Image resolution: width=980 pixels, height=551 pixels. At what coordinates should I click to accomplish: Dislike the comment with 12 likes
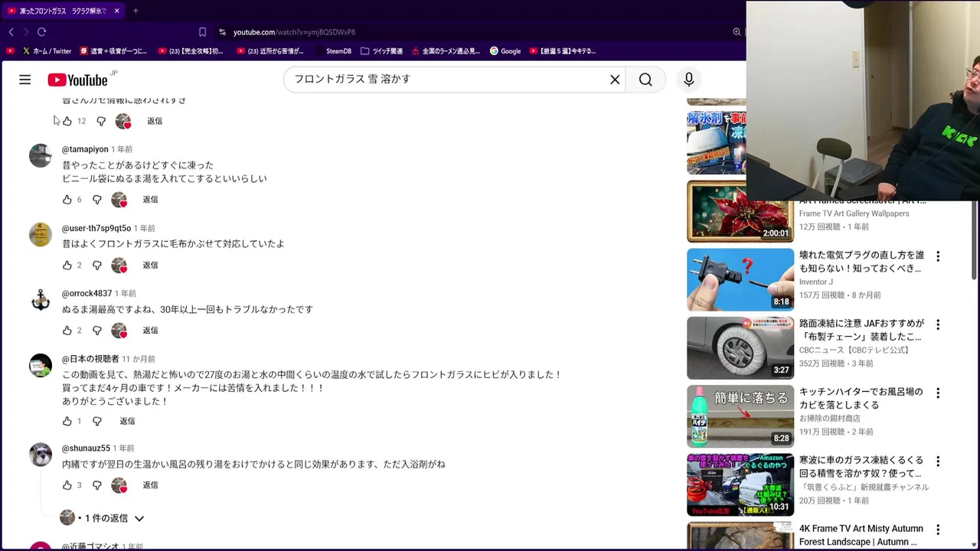coord(101,121)
